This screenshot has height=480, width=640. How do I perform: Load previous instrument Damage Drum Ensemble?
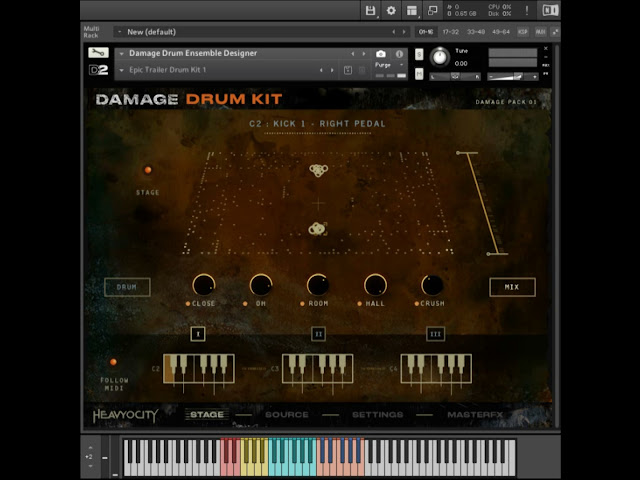[353, 53]
